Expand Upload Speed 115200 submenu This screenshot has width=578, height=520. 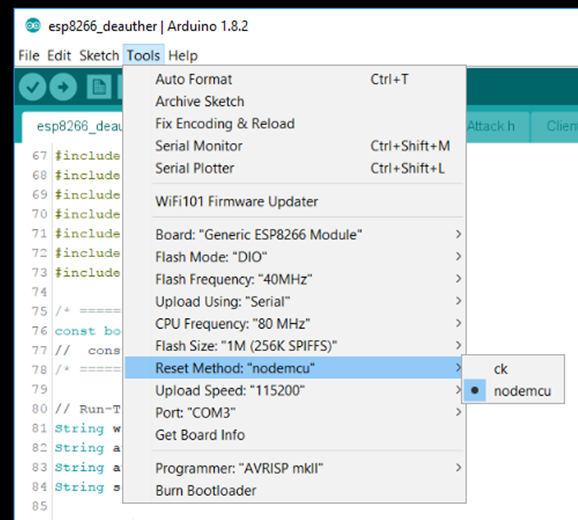[295, 391]
